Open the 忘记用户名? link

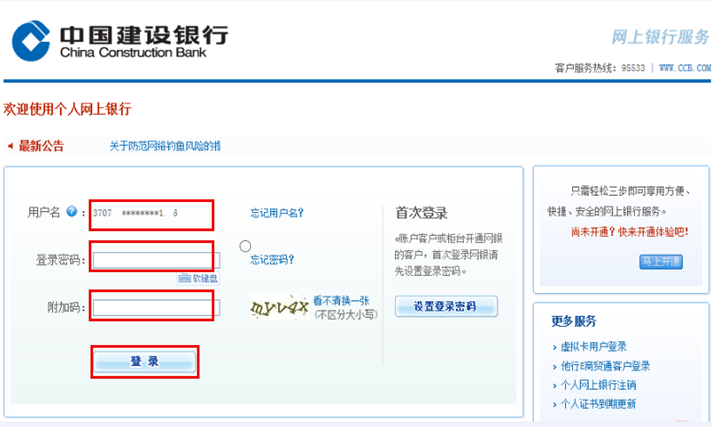point(277,213)
